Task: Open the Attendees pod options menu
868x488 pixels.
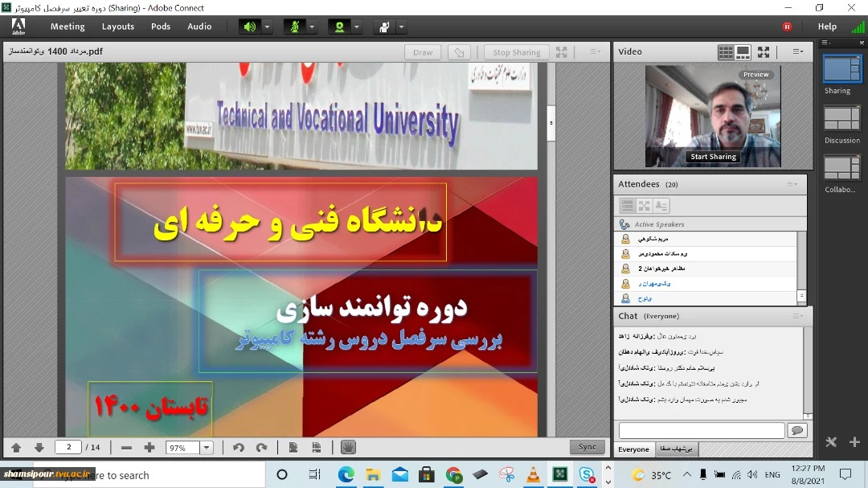Action: tap(792, 184)
